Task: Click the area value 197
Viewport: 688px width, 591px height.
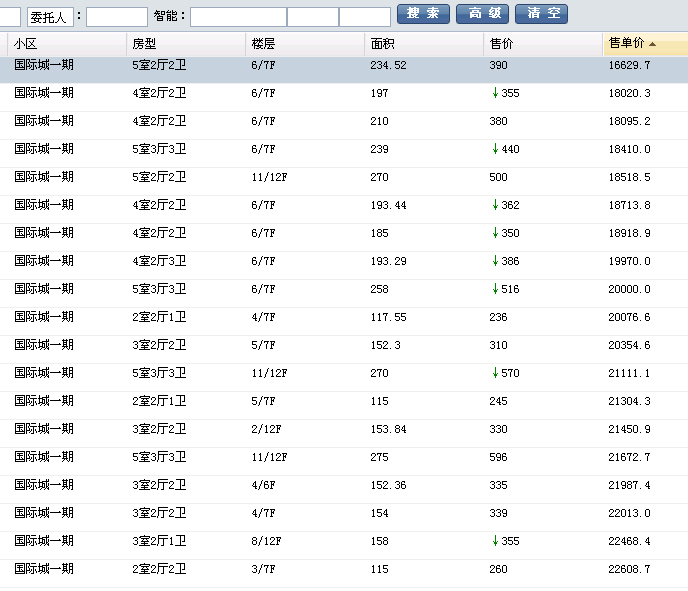Action: (379, 93)
